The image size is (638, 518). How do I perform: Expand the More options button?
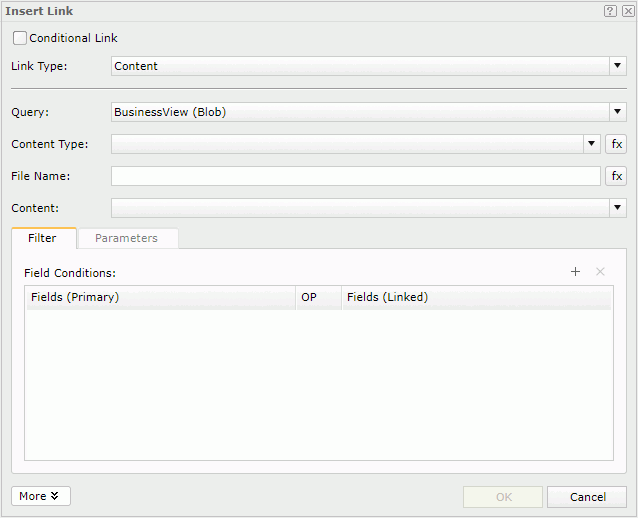[x=41, y=496]
